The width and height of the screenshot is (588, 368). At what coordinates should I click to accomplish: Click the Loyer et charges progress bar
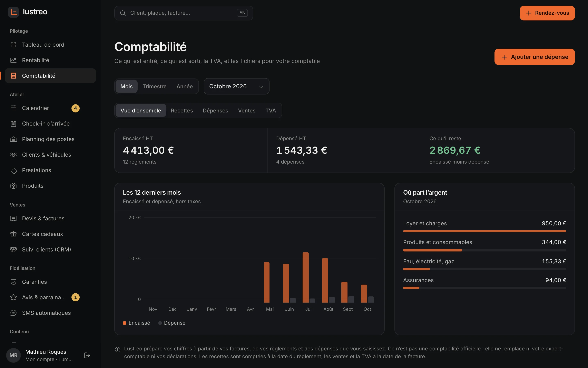pyautogui.click(x=484, y=231)
